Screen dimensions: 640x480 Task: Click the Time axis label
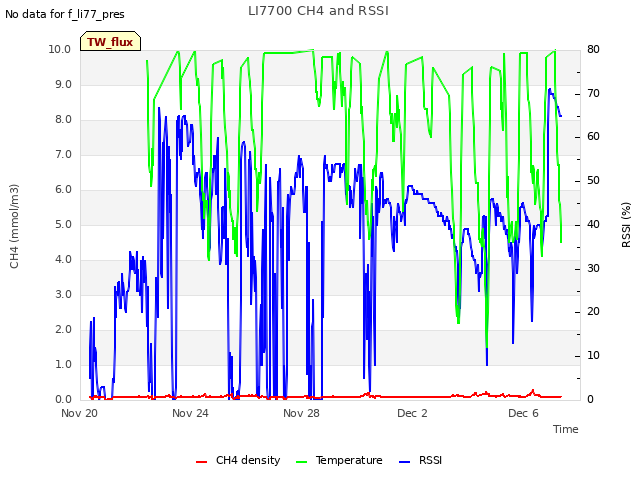565,429
